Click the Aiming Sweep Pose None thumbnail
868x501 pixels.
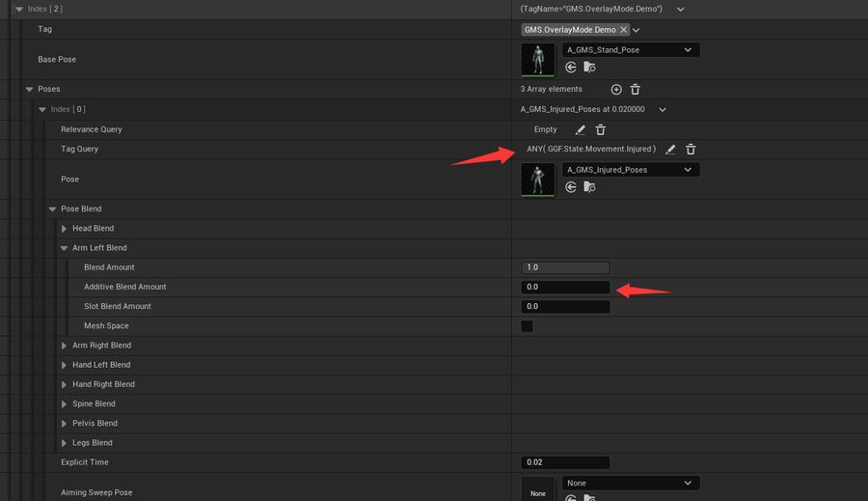537,488
